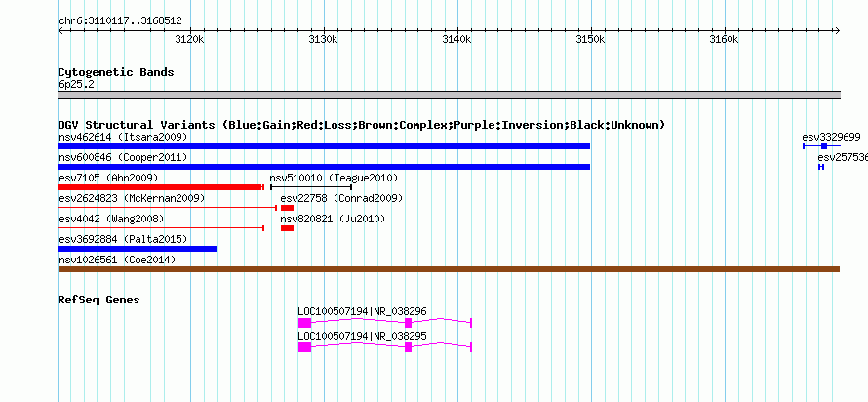Click the 'esv3329699' label
Screen dimensions: 868x402
pyautogui.click(x=832, y=137)
